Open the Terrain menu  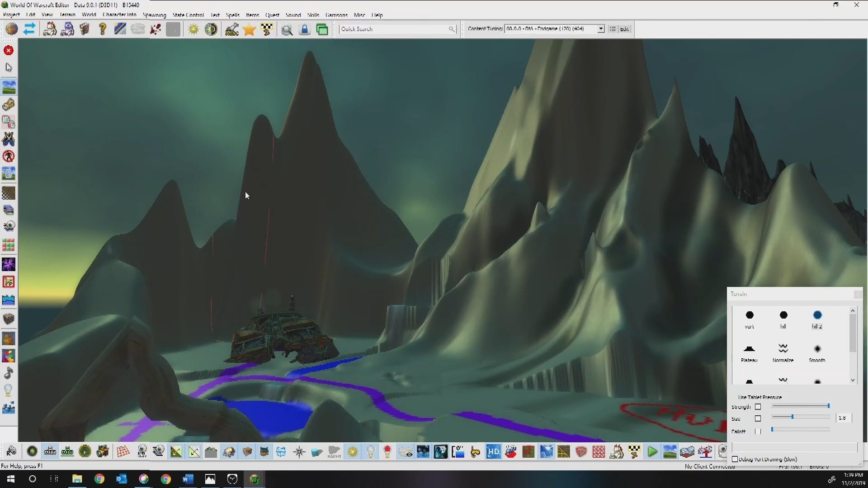67,15
